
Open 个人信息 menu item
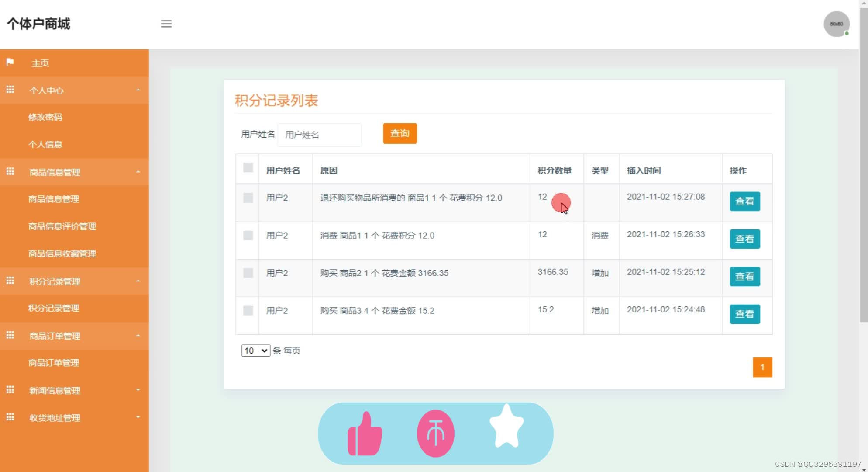click(x=45, y=144)
